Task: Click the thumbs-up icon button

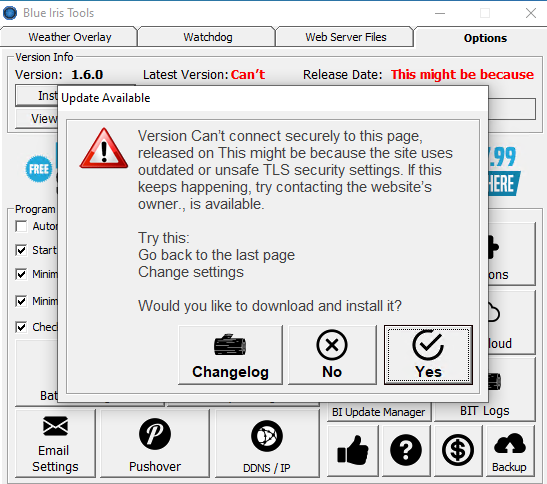Action: [353, 451]
